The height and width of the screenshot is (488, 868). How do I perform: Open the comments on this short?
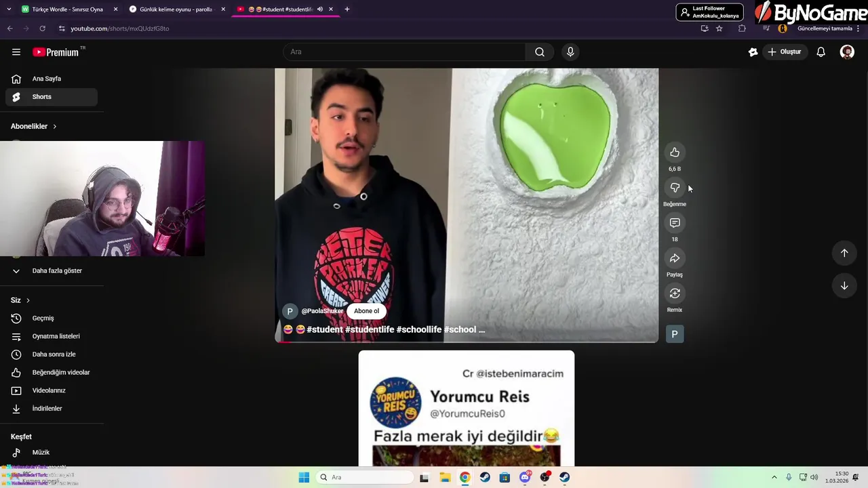click(x=675, y=223)
